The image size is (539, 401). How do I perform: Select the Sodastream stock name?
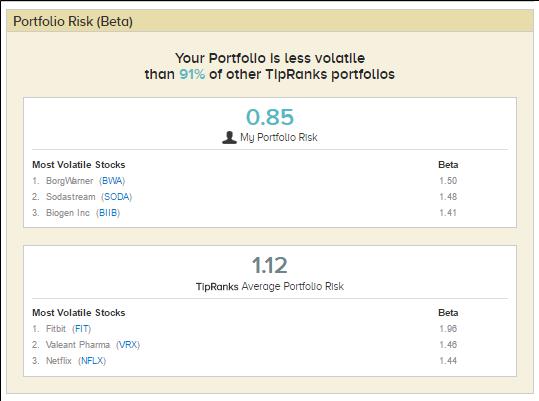[x=70, y=197]
